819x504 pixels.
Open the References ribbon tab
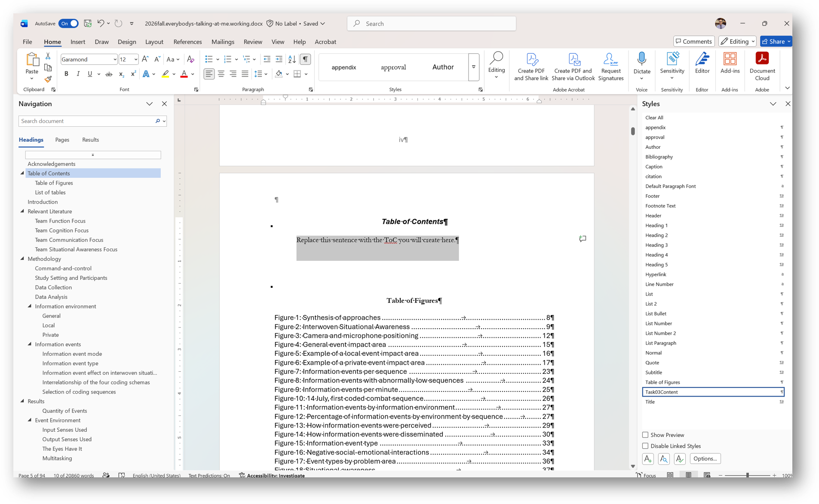point(187,42)
